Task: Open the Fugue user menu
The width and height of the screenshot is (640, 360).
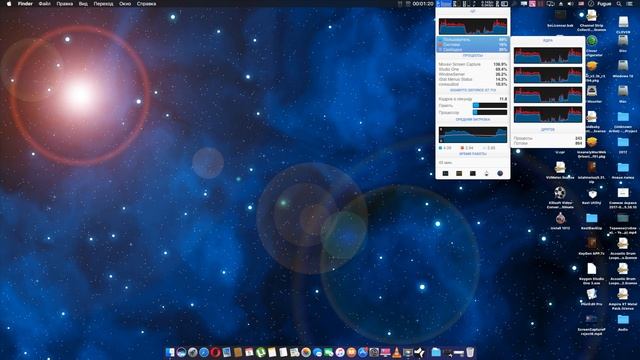Action: coord(604,4)
